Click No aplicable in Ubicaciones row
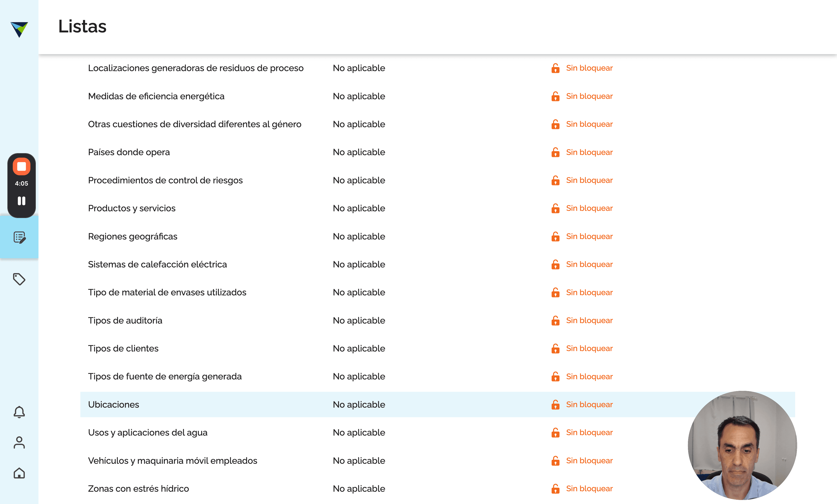837x504 pixels. tap(359, 404)
